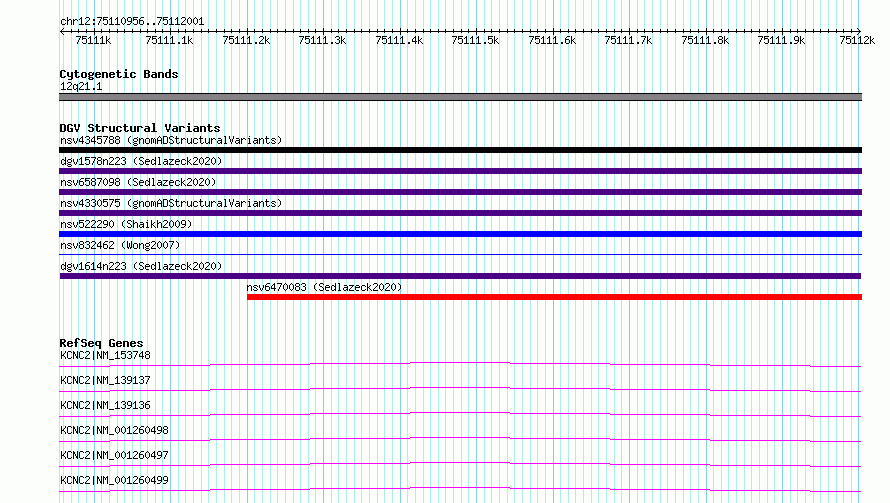Select the magenta KCNC2|NM_001260499 intron line
The width and height of the screenshot is (890, 503).
click(460, 489)
